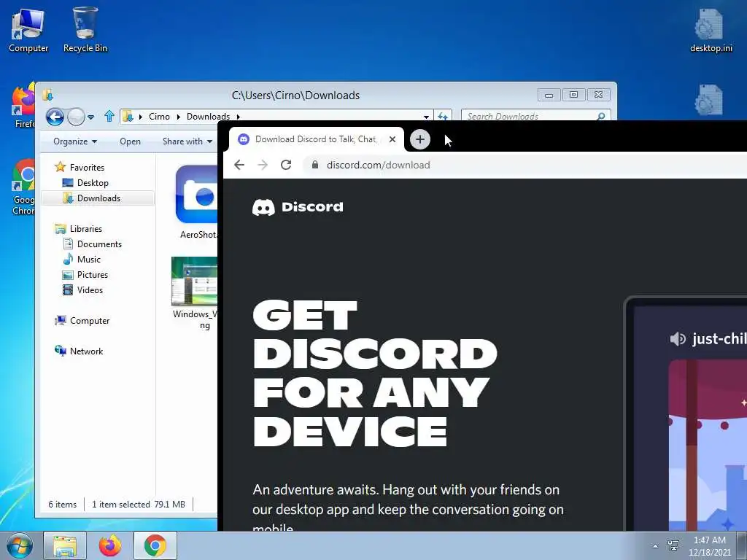Expand the arrow after Downloads in breadcrumb

[x=239, y=117]
